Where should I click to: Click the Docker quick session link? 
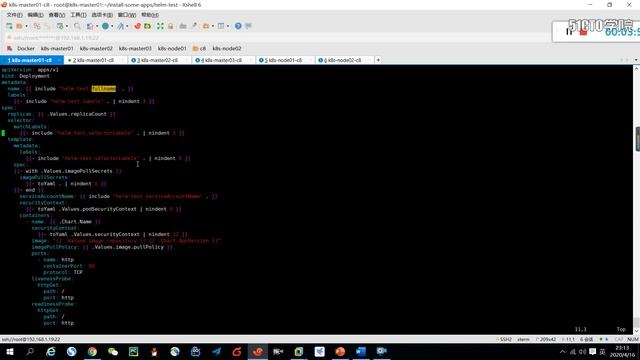coord(26,49)
